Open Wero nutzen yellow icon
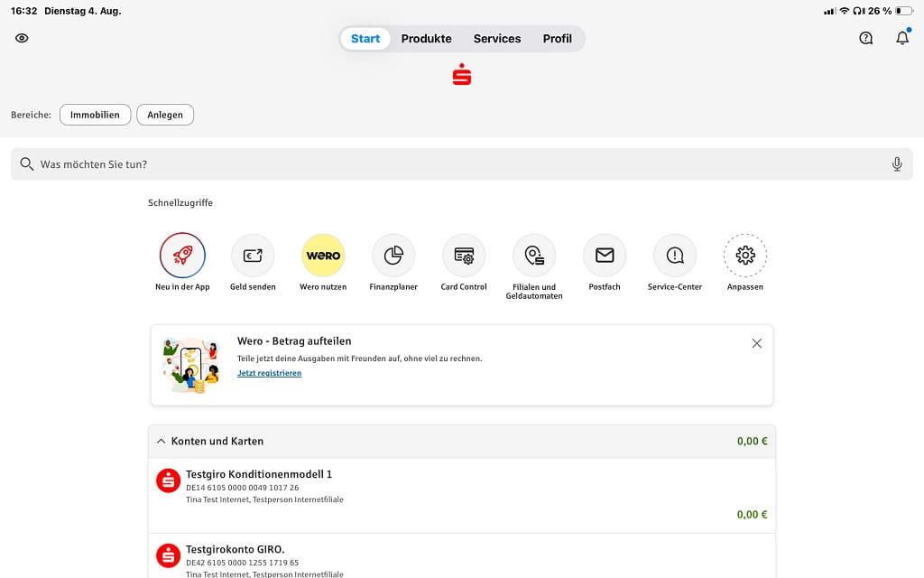 [323, 256]
